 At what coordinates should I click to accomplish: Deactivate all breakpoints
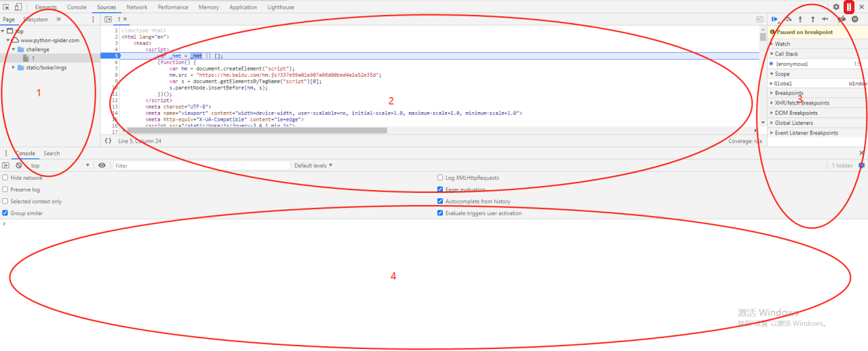pyautogui.click(x=842, y=20)
